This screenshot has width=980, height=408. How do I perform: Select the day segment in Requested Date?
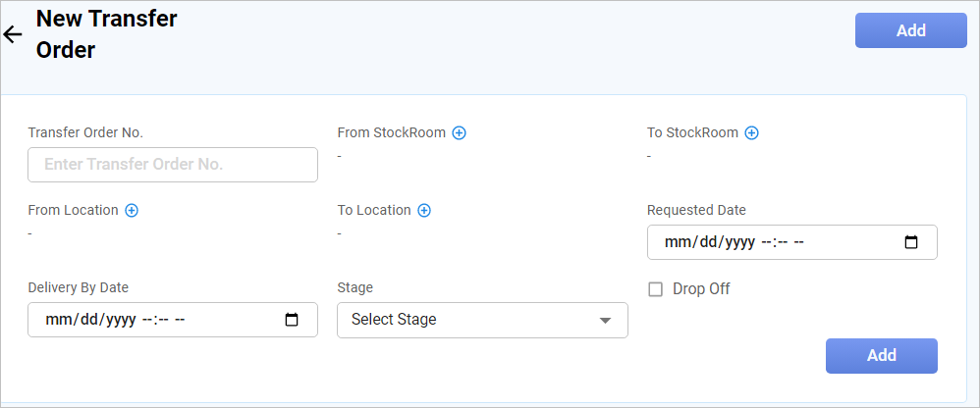(707, 242)
